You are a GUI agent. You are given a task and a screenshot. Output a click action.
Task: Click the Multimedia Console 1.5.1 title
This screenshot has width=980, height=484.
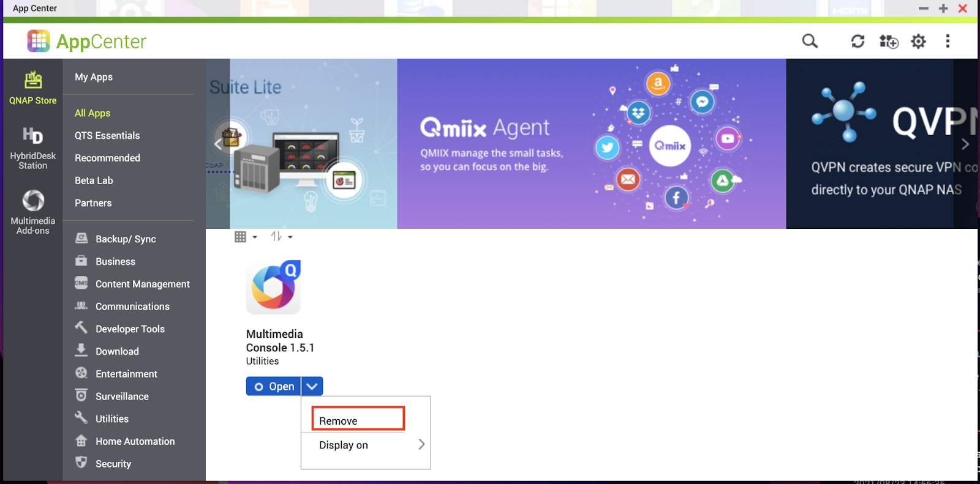coord(280,341)
